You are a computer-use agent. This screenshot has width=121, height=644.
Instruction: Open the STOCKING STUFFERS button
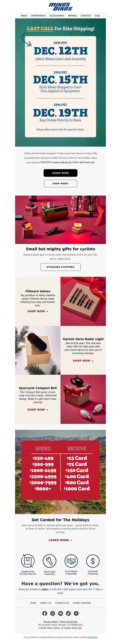click(60, 267)
